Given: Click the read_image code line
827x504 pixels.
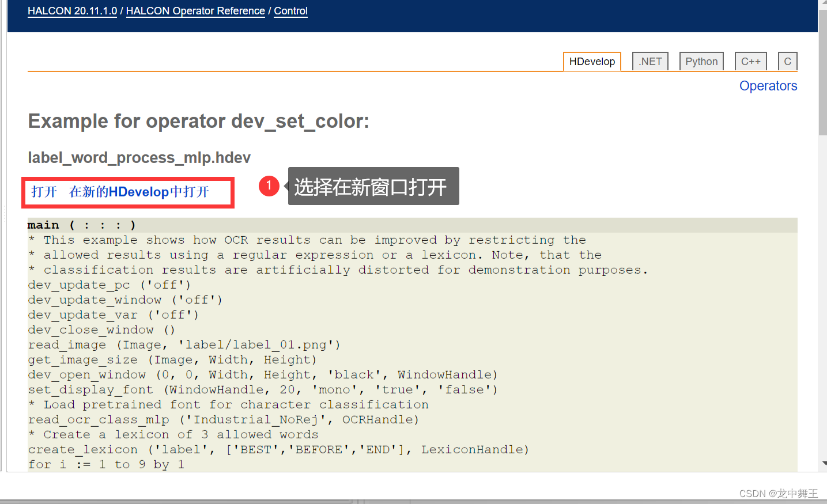Looking at the screenshot, I should click(184, 345).
